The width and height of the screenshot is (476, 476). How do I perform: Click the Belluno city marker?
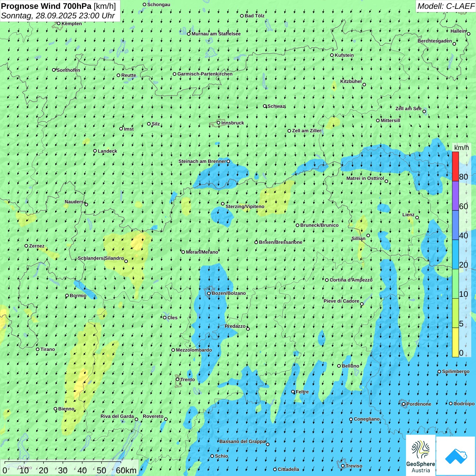pyautogui.click(x=339, y=366)
